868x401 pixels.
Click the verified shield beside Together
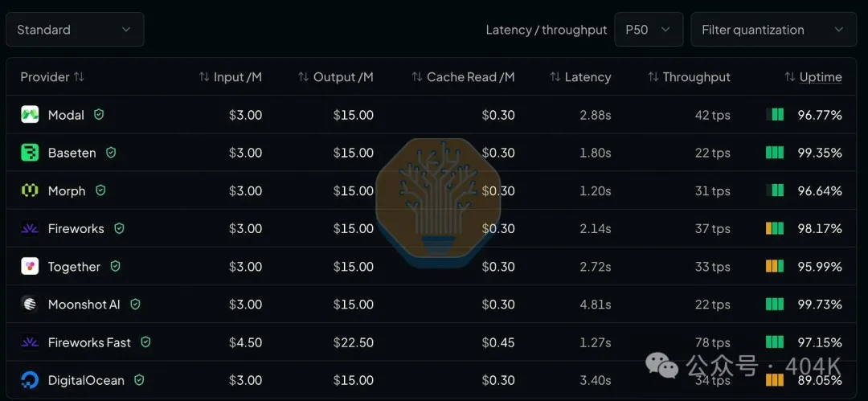coord(115,267)
